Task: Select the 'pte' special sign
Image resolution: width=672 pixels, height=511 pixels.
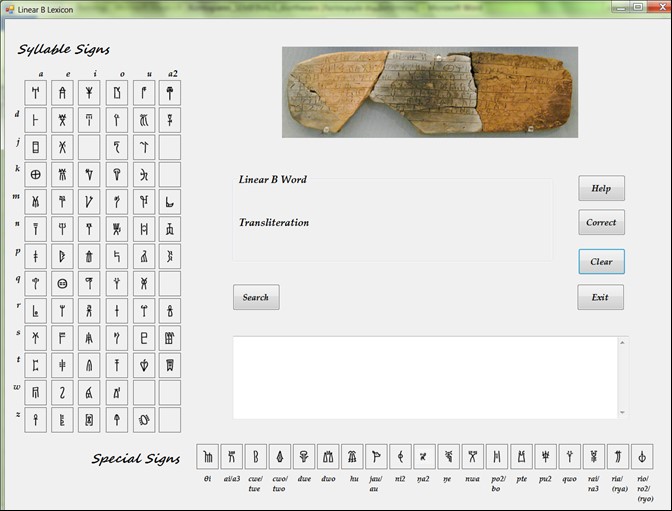Action: 522,457
